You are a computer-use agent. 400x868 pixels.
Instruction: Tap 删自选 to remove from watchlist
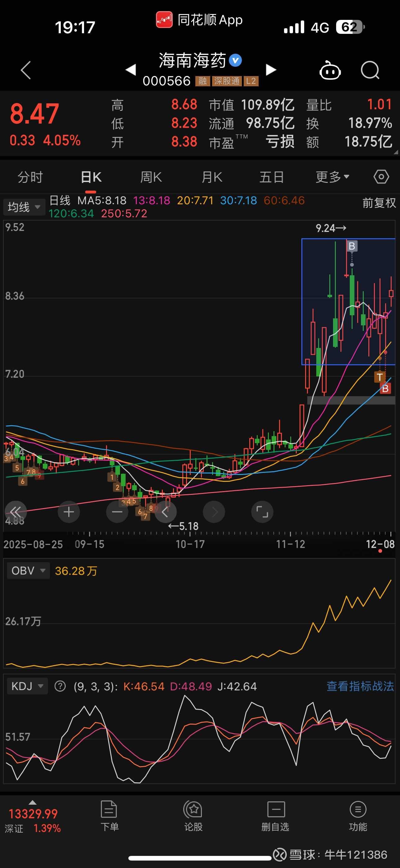pos(275,816)
